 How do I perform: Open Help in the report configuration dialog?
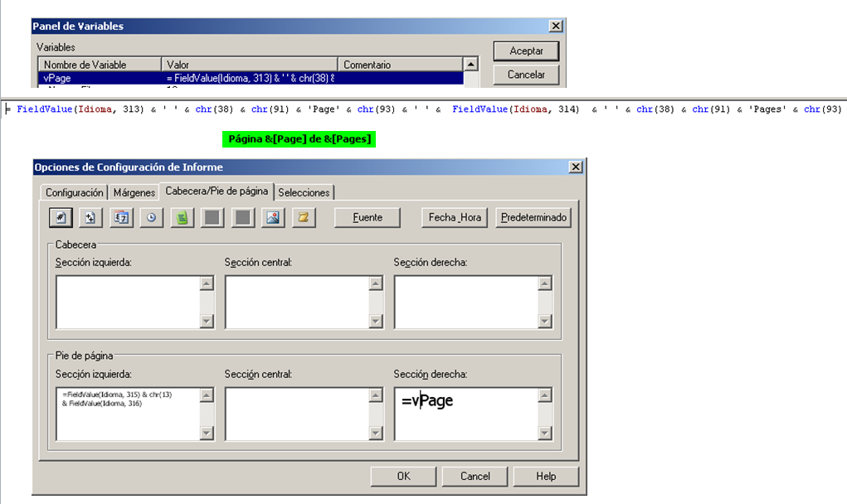[546, 476]
